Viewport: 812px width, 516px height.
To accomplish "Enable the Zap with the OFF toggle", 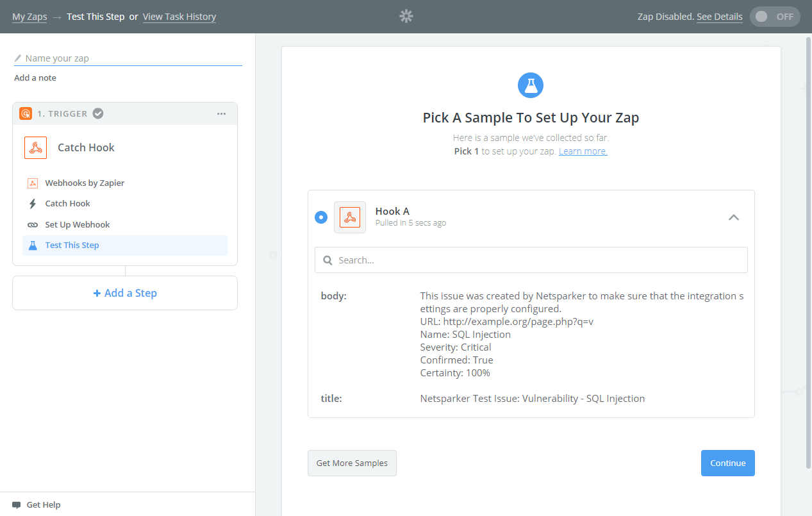I will [x=775, y=17].
